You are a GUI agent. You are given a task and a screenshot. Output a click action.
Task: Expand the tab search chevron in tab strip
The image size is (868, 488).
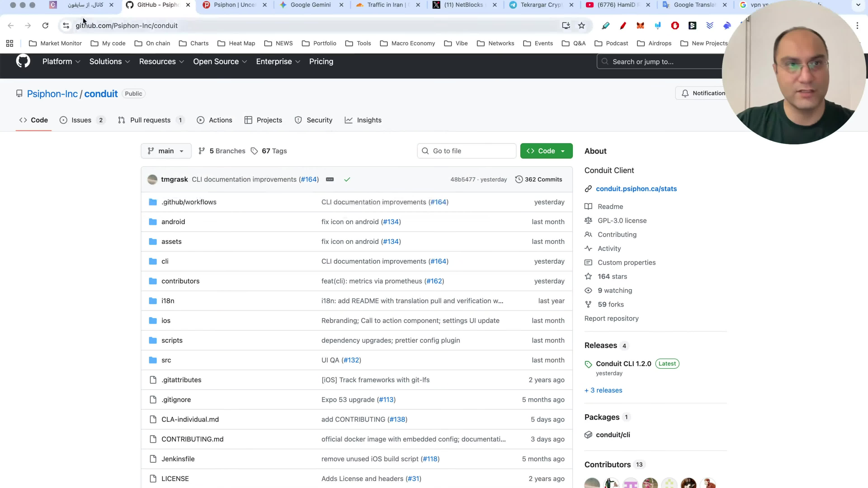click(x=858, y=5)
